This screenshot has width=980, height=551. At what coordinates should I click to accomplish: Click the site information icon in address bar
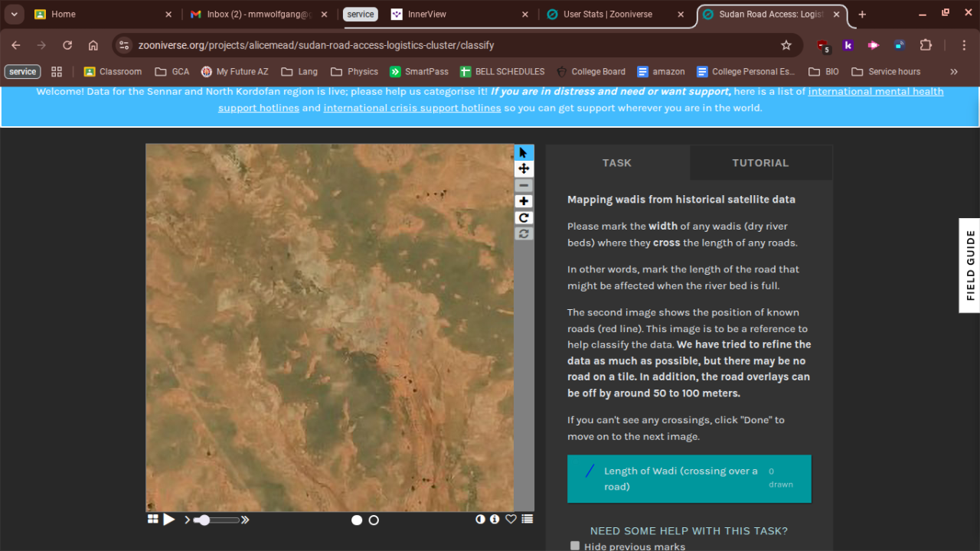[125, 45]
